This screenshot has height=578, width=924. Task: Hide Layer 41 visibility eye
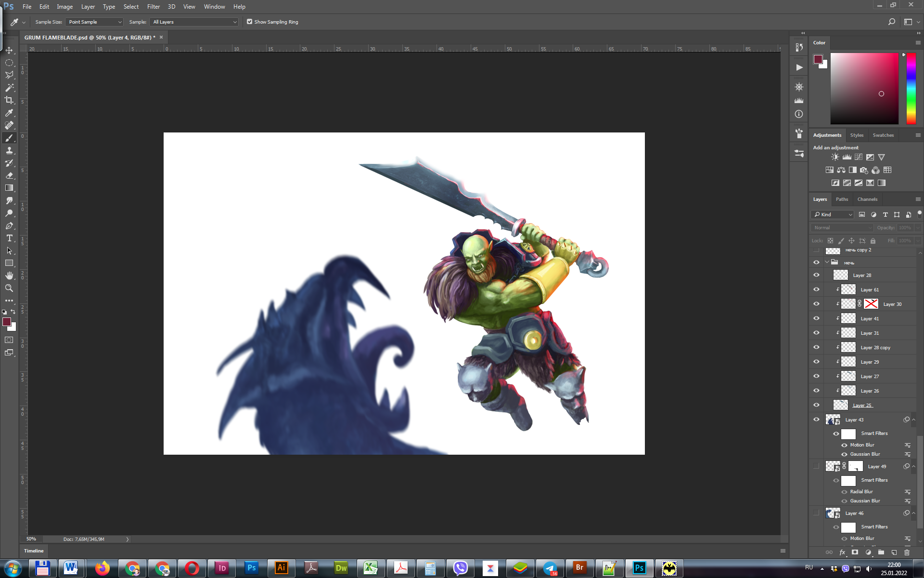(816, 318)
